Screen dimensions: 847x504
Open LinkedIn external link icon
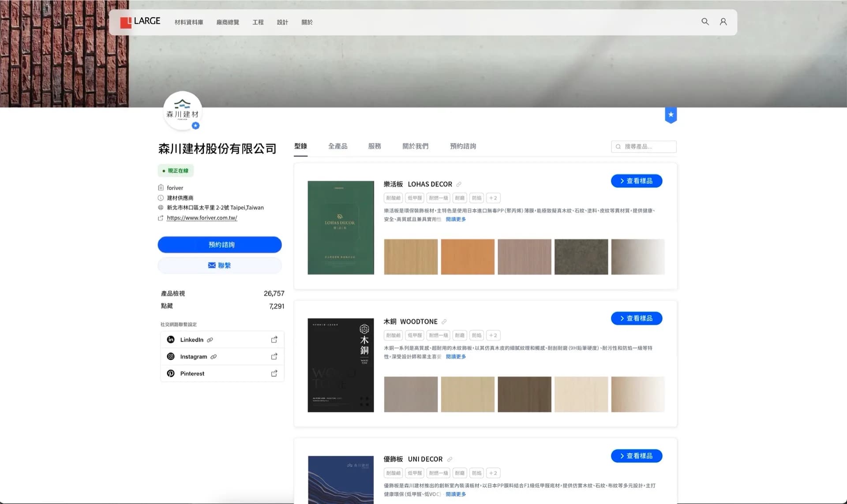[274, 340]
